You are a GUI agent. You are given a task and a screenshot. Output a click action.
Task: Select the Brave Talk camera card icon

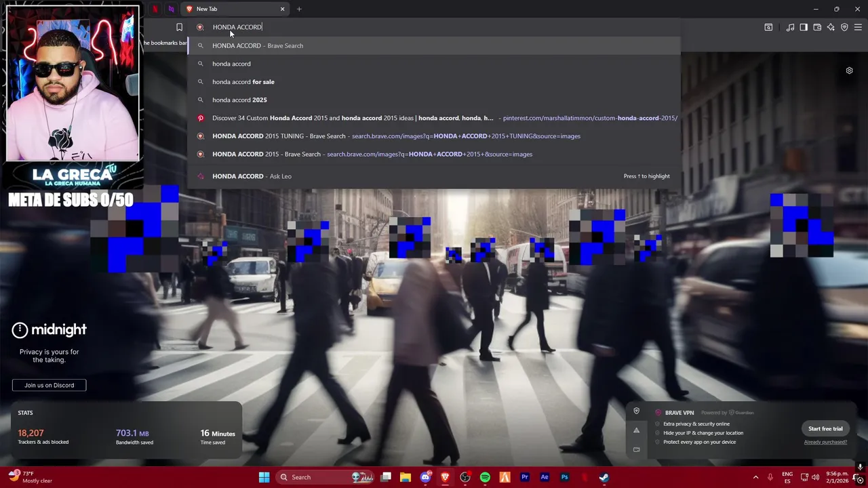pyautogui.click(x=636, y=449)
